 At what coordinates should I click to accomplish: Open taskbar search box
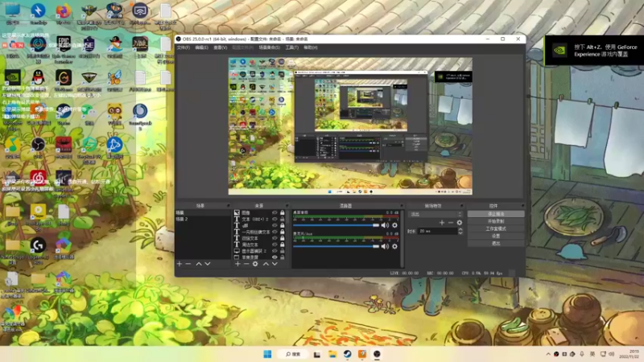coord(293,354)
